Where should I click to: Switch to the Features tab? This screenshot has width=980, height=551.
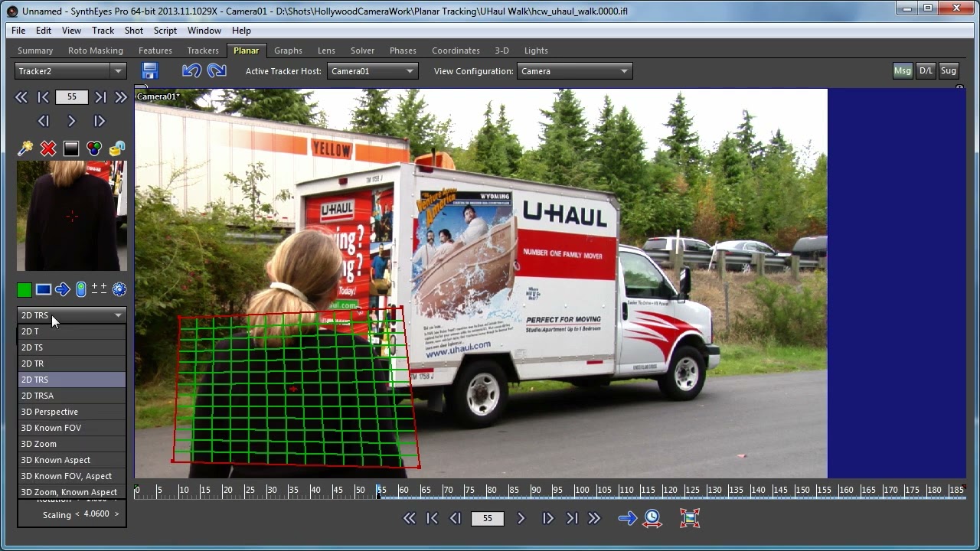click(x=155, y=51)
